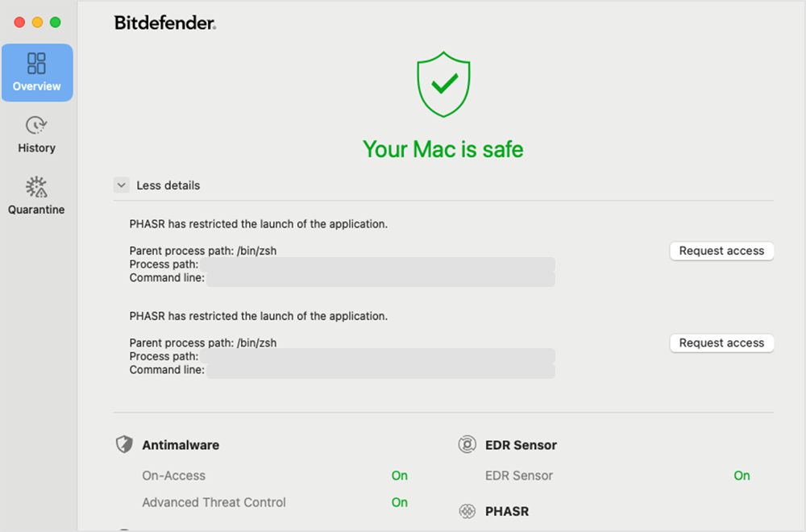
Task: Click the green macOS zoom window button
Action: point(55,22)
